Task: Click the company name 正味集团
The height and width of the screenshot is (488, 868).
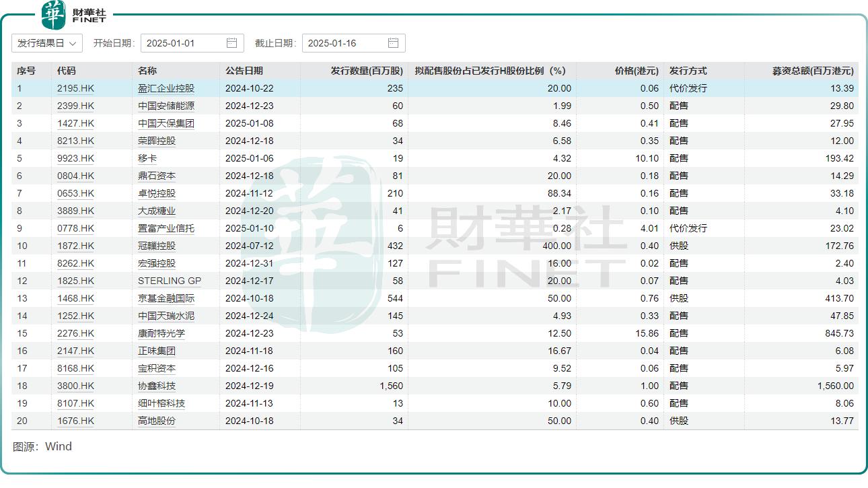Action: [157, 351]
